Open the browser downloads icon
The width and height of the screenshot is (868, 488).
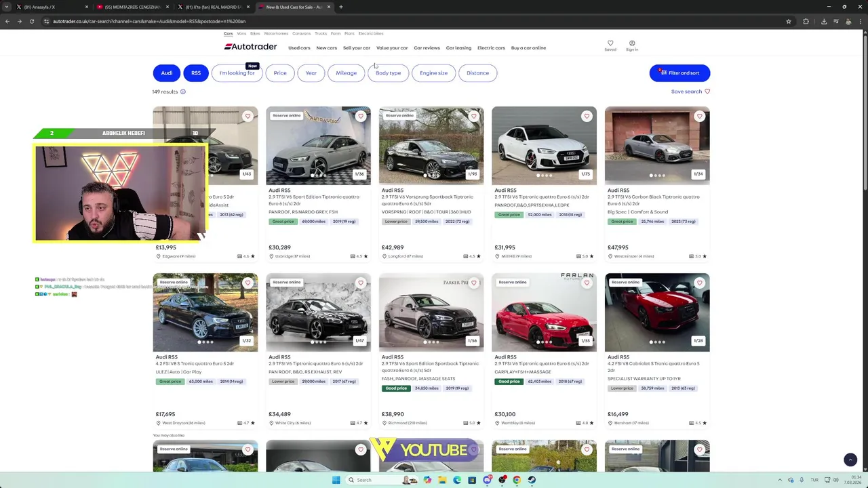pos(824,21)
